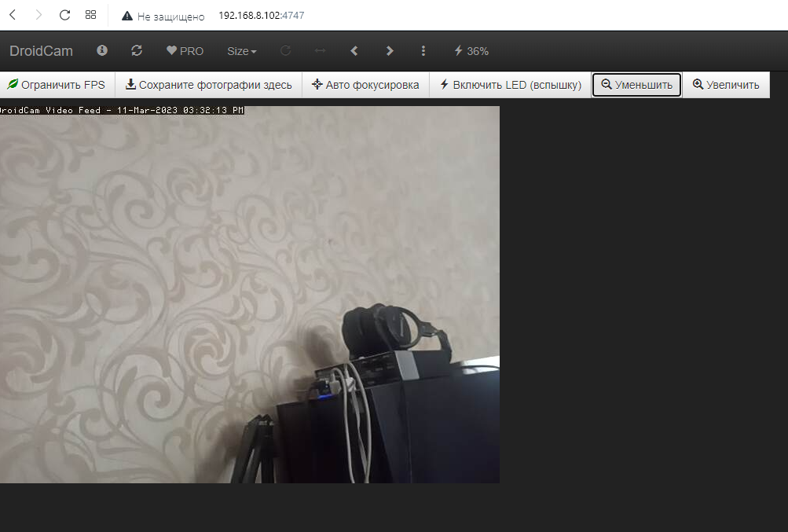The width and height of the screenshot is (788, 532).
Task: Click the right chevron in DroidCam toolbar
Action: (x=390, y=51)
